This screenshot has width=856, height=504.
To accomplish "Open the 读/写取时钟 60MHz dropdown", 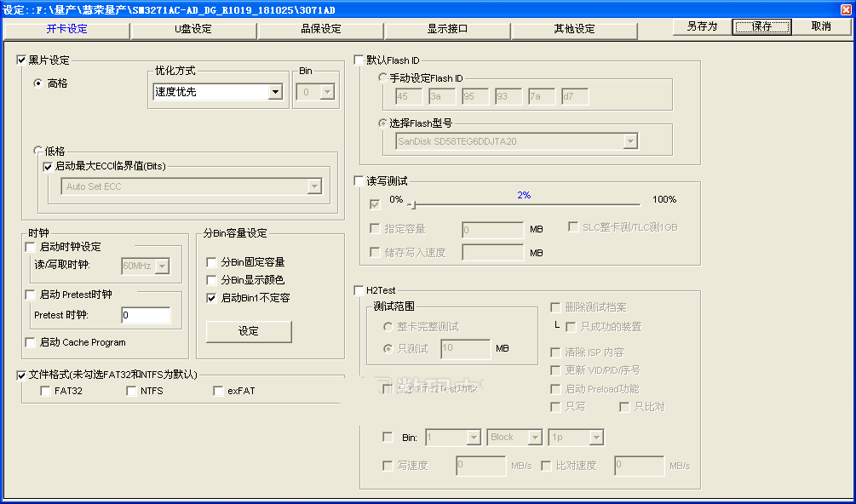I will [163, 266].
